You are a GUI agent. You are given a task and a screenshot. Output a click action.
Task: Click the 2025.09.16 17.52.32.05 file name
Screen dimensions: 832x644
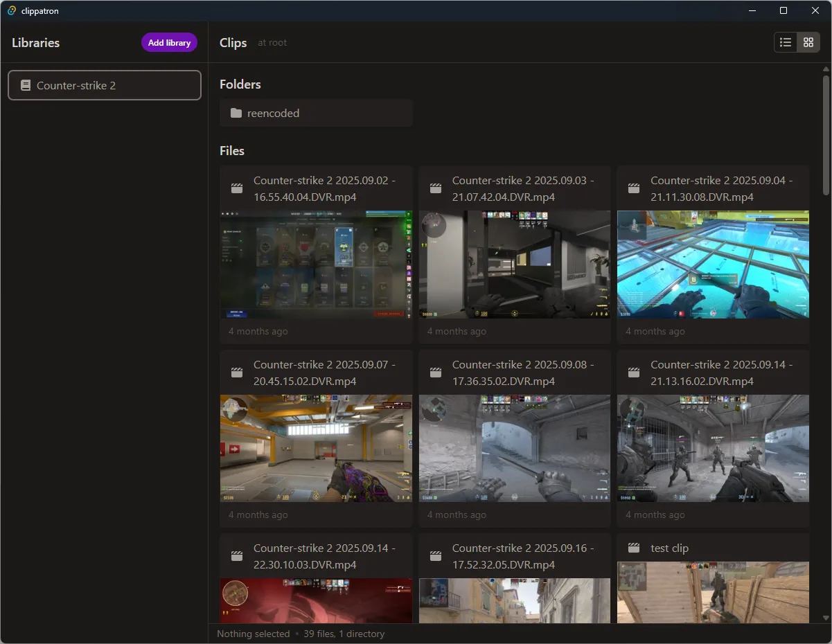pyautogui.click(x=522, y=556)
